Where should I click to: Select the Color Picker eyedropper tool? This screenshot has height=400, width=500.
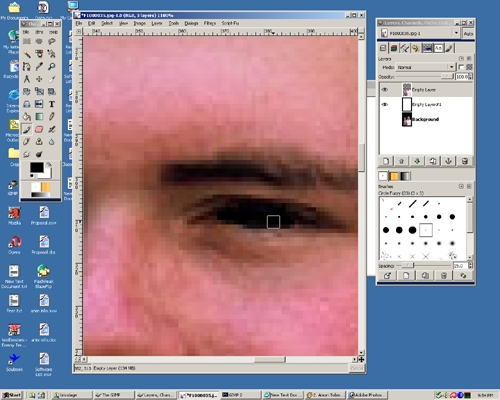[x=39, y=66]
